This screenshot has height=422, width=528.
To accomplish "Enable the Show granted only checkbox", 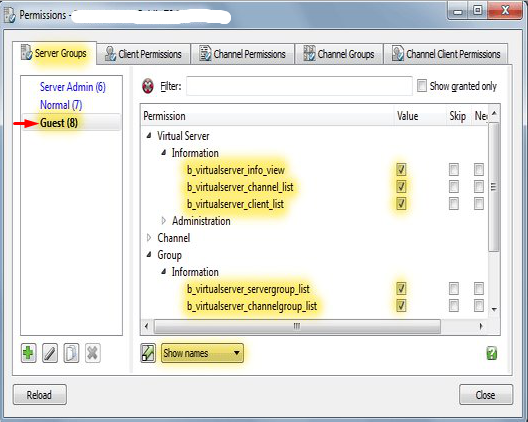I will [x=422, y=86].
